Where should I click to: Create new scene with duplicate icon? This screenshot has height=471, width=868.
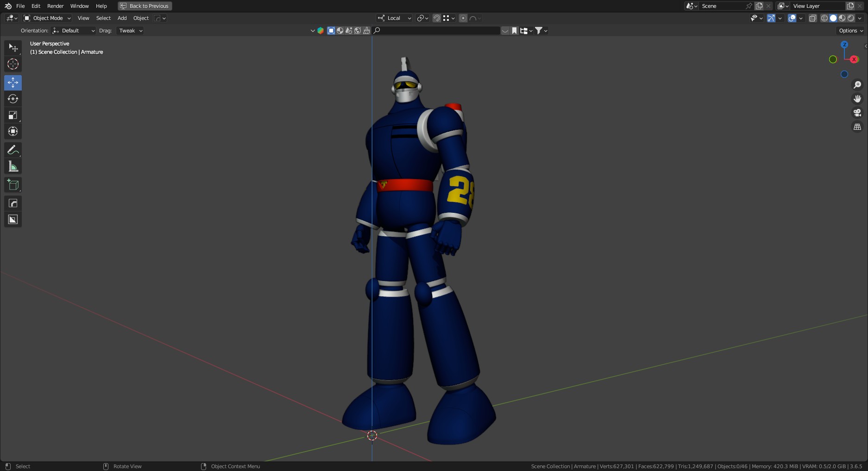click(x=759, y=6)
